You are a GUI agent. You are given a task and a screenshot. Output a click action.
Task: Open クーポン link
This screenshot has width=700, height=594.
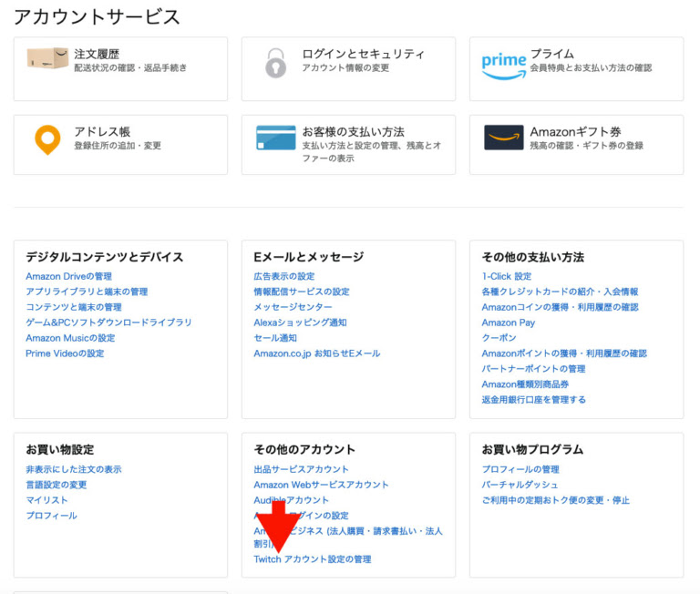(x=499, y=338)
